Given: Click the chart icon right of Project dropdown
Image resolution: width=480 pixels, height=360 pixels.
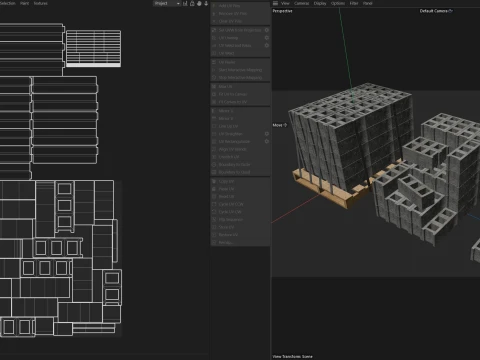Looking at the screenshot, I should [185, 3].
